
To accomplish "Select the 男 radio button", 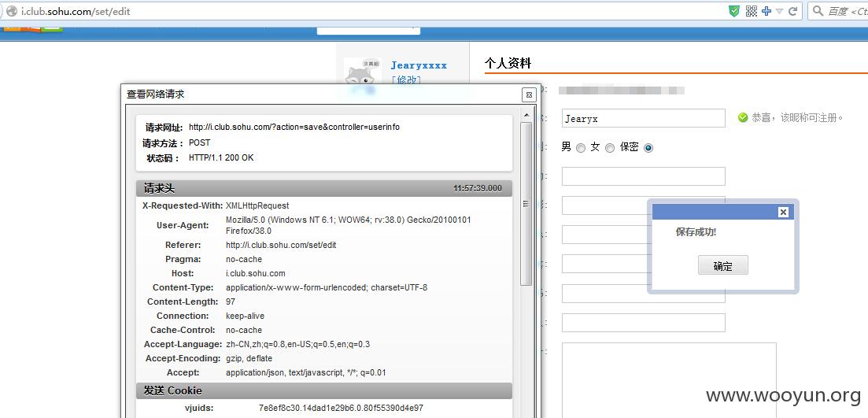I will point(581,148).
